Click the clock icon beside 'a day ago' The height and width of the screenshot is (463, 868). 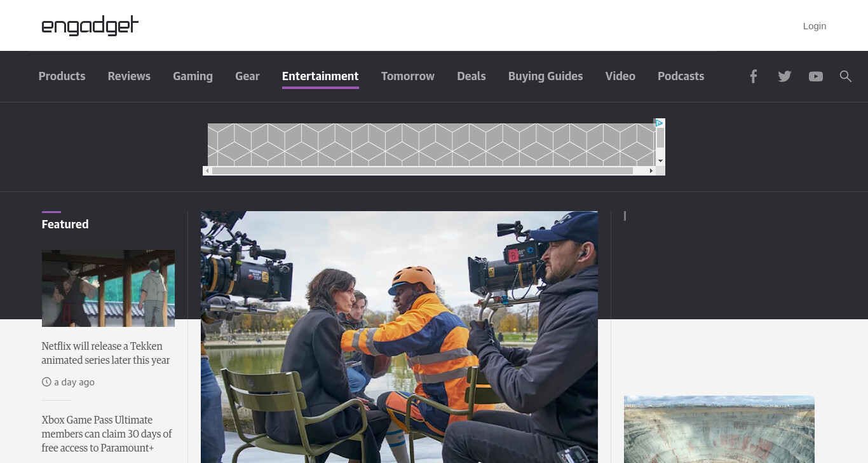[x=46, y=382]
